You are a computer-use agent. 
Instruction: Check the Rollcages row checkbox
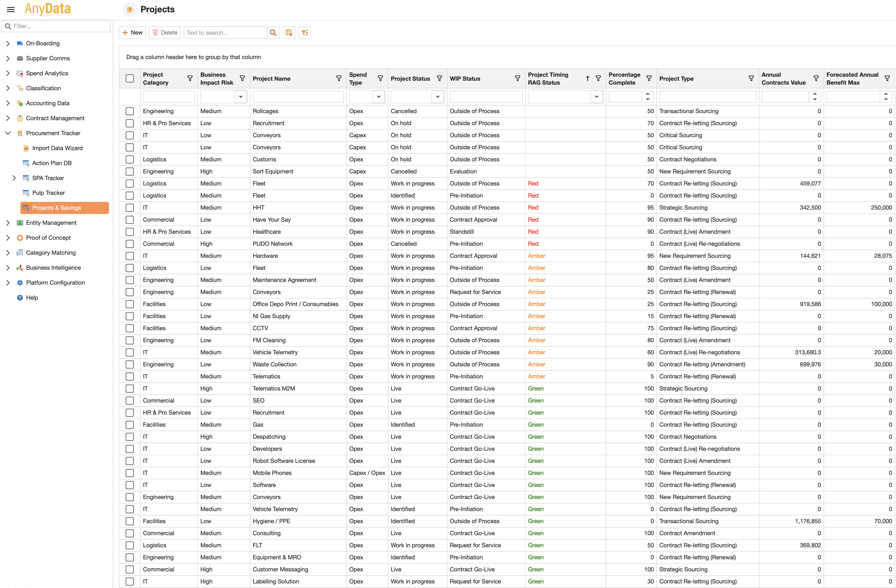[130, 111]
